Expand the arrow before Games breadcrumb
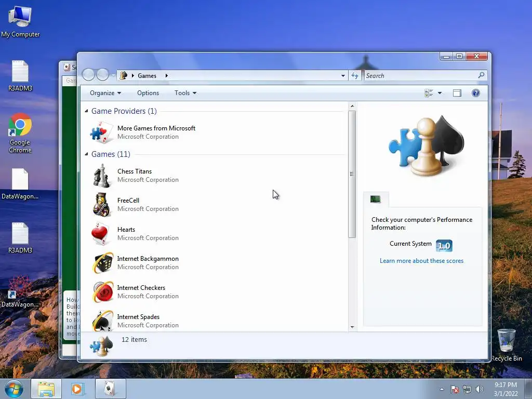Viewport: 532px width, 399px height. click(x=133, y=76)
